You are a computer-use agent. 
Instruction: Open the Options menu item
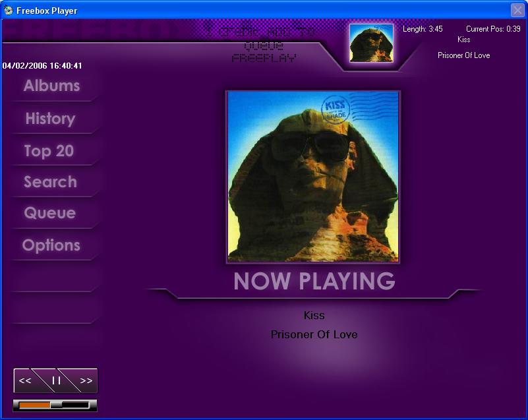coord(51,245)
